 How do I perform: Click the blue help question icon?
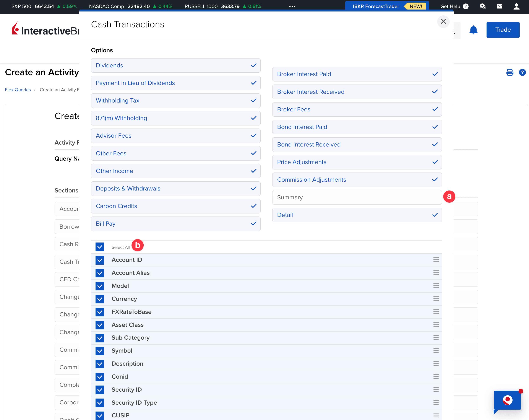(522, 72)
